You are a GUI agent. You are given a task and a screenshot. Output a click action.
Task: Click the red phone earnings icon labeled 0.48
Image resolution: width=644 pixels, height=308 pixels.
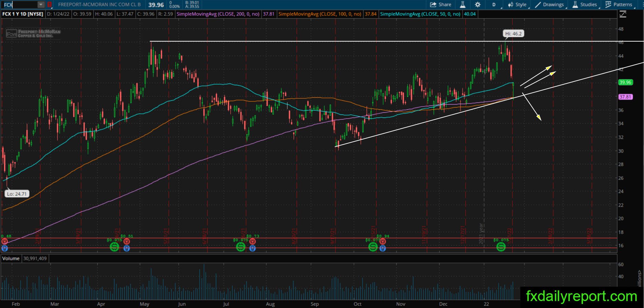point(4,241)
